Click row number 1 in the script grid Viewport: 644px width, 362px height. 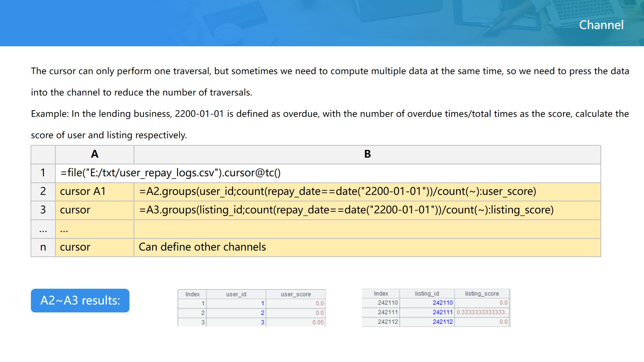pyautogui.click(x=43, y=173)
